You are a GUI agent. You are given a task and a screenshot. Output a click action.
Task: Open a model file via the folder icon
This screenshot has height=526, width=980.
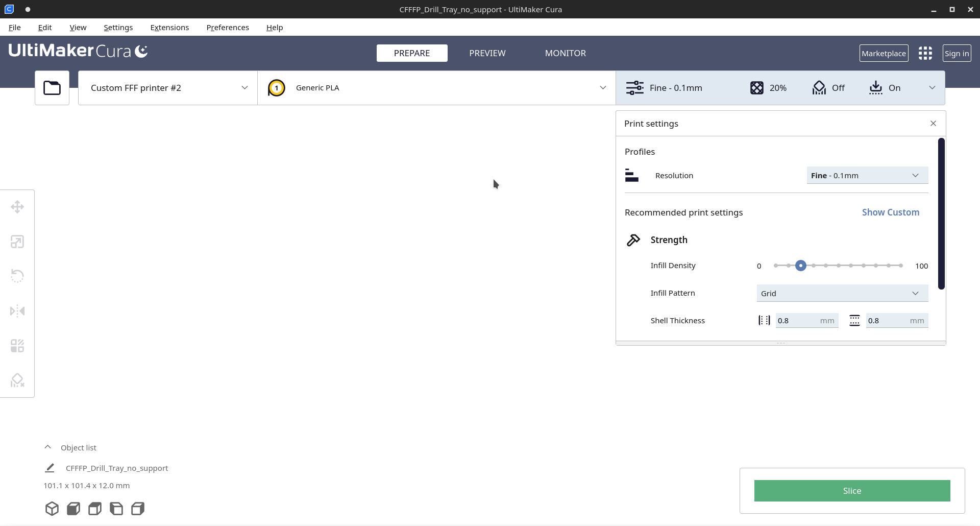52,87
